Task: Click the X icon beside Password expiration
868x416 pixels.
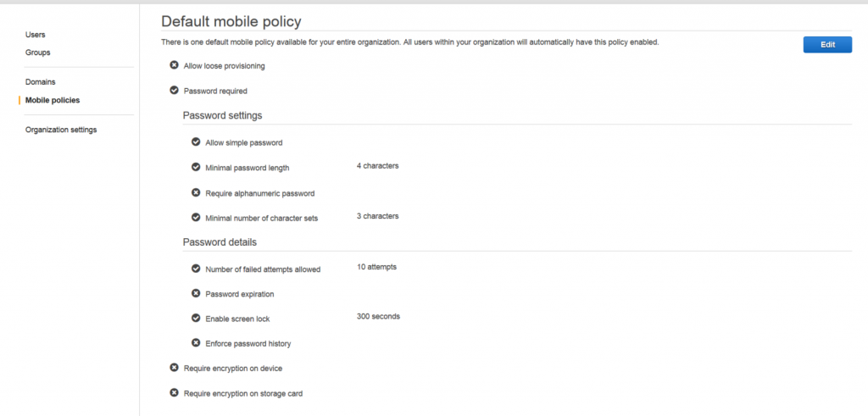Action: (x=196, y=293)
